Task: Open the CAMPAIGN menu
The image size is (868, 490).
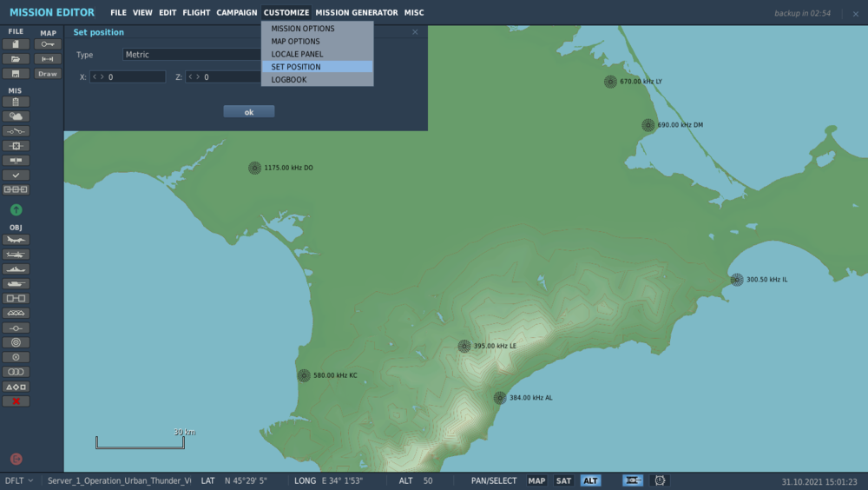Action: pyautogui.click(x=236, y=12)
